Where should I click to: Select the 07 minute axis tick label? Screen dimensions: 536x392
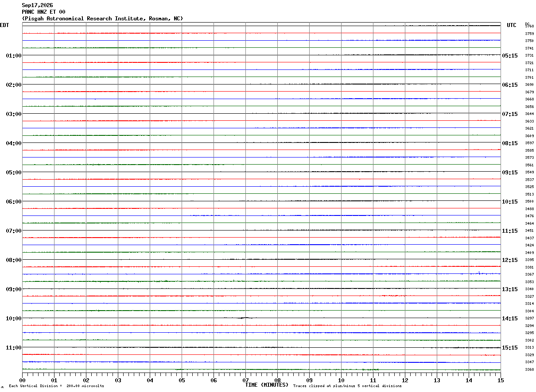click(245, 380)
